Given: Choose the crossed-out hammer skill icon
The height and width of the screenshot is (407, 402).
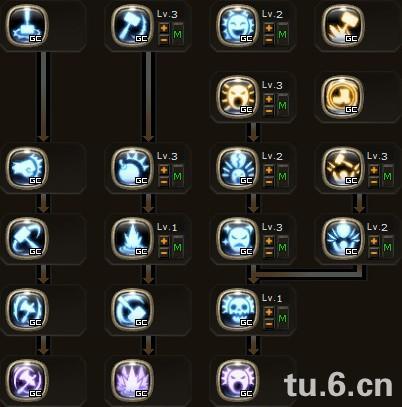Looking at the screenshot, I should pos(132,309).
